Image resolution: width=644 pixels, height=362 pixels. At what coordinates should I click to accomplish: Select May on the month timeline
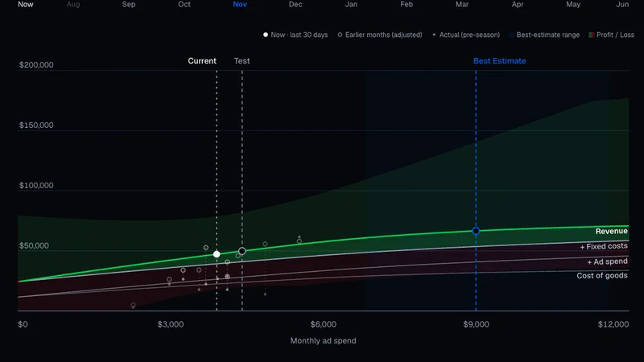coord(573,5)
